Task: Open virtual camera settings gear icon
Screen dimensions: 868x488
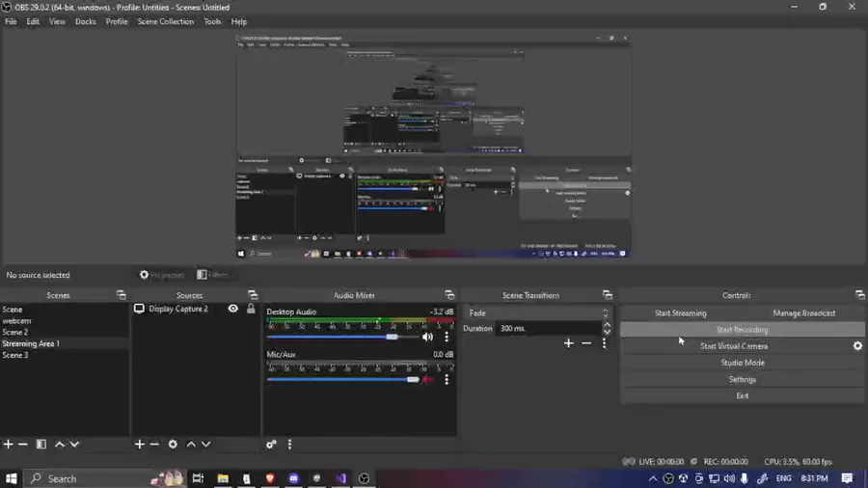Action: point(857,346)
